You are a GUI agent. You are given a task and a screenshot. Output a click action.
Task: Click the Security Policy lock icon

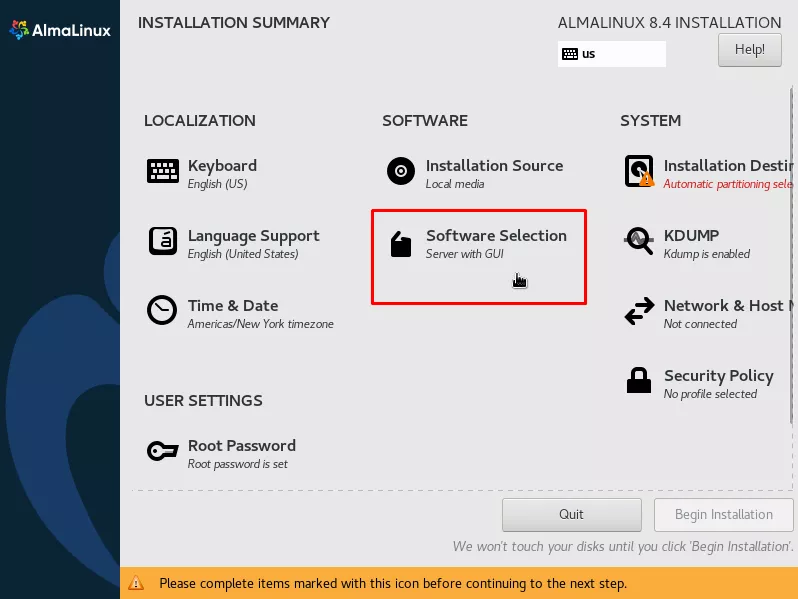pos(639,380)
